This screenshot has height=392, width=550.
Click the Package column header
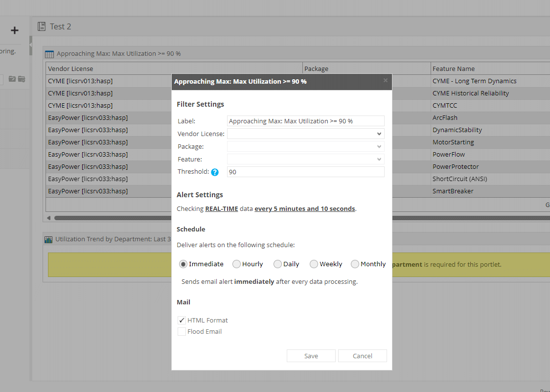click(367, 69)
